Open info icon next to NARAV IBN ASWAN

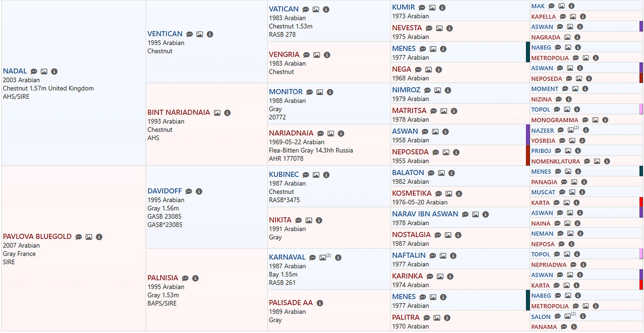[485, 215]
